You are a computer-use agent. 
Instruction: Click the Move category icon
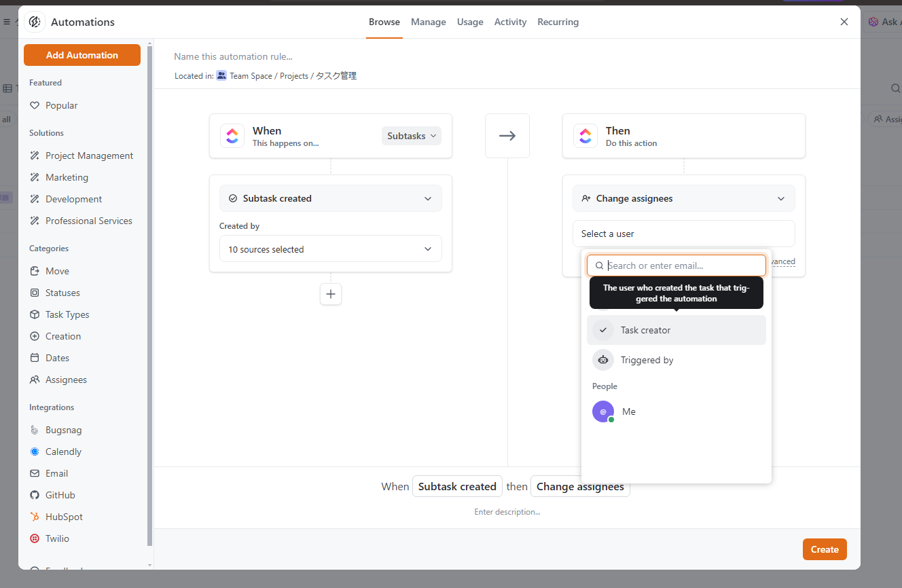point(35,271)
